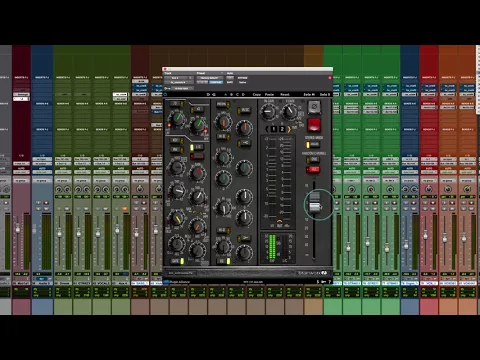The width and height of the screenshot is (480, 360).
Task: Click the Plugin Alliance logo
Action: 176,282
